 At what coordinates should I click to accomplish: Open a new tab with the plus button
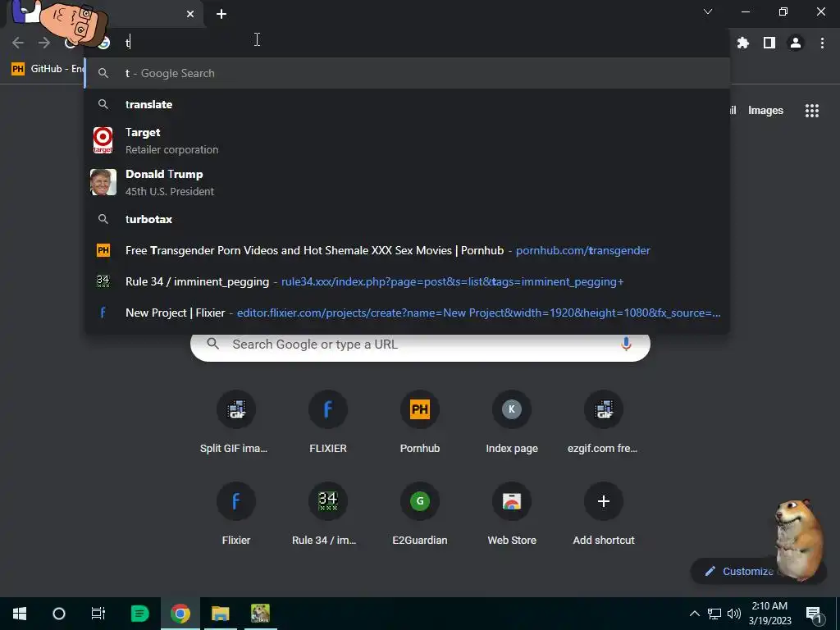click(x=221, y=14)
